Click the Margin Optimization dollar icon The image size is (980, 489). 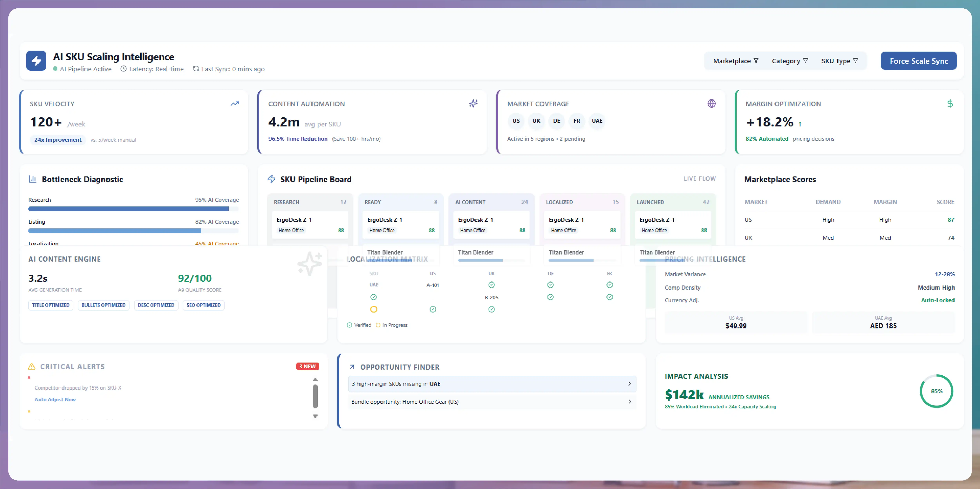click(950, 104)
